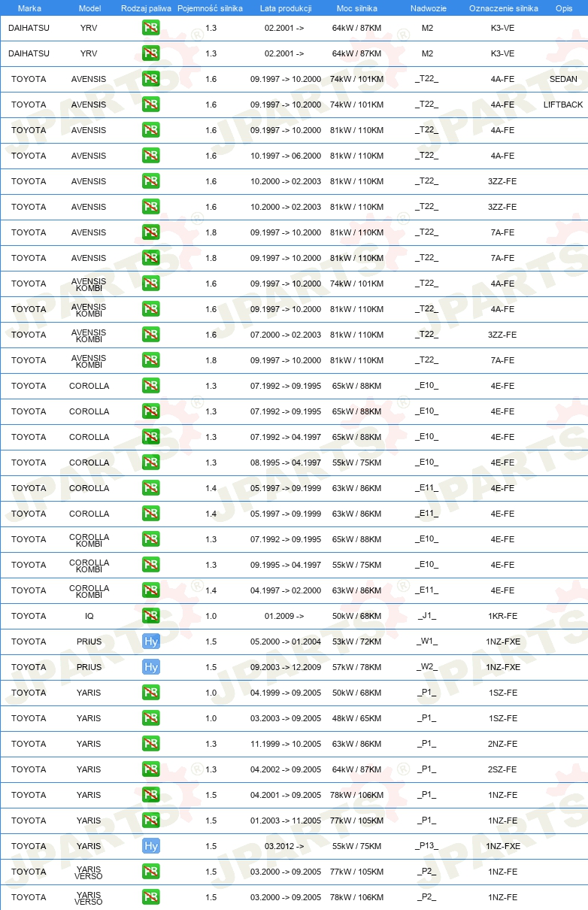The width and height of the screenshot is (588, 910).
Task: Click fuel icon in the Yaris 2NZ-FE row
Action: pos(151,744)
